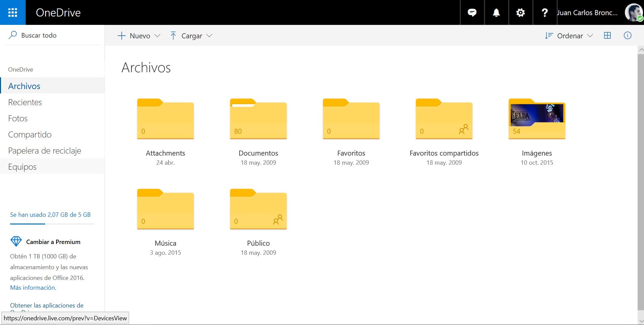Click the Más información link

[33, 288]
